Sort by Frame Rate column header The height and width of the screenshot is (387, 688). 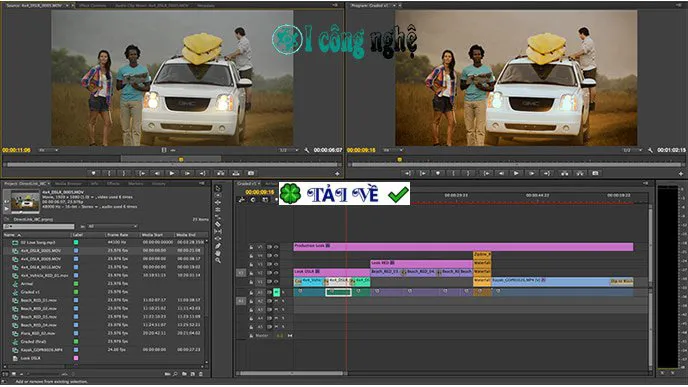[118, 235]
